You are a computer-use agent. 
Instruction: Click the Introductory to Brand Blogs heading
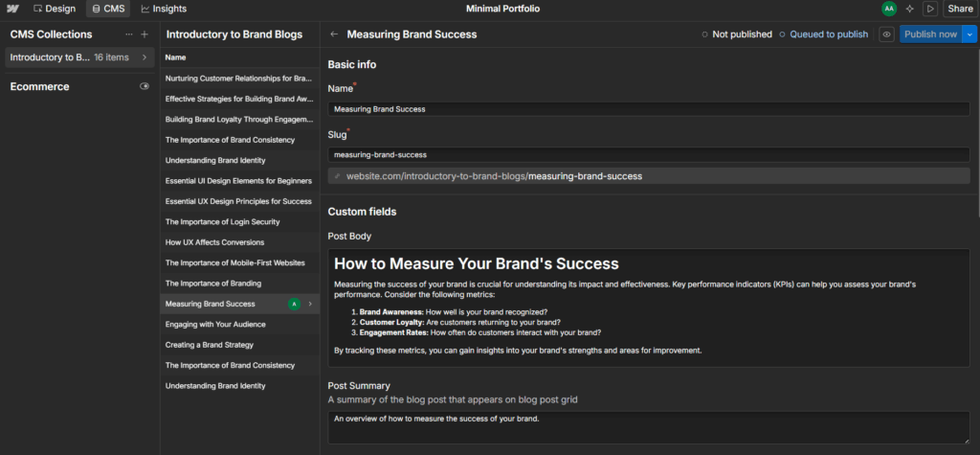point(234,34)
